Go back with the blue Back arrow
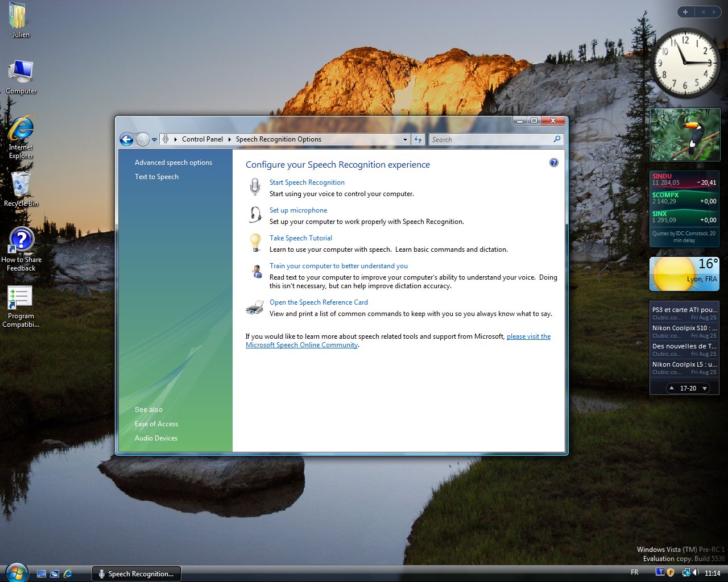This screenshot has width=728, height=582. [x=127, y=139]
